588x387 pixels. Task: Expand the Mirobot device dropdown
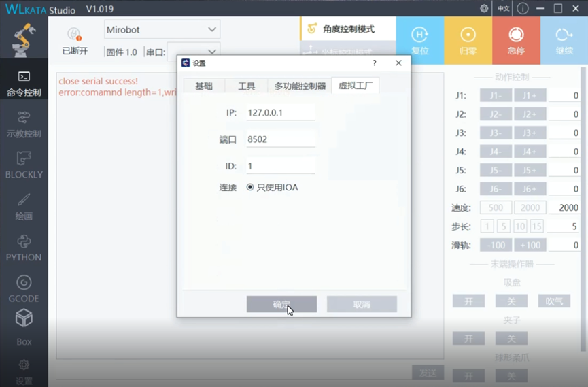pos(162,29)
